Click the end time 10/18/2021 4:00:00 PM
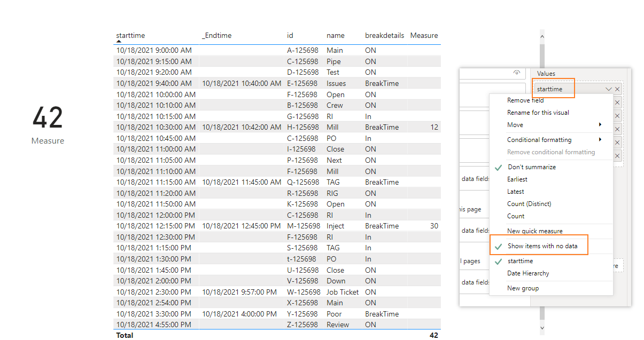Viewport: 644px width, 340px height. point(239,314)
